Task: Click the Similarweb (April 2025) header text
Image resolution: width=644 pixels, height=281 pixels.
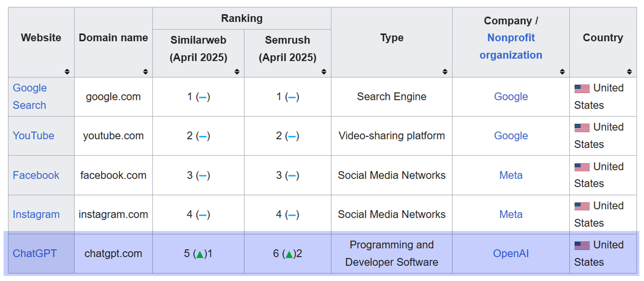Action: point(198,49)
